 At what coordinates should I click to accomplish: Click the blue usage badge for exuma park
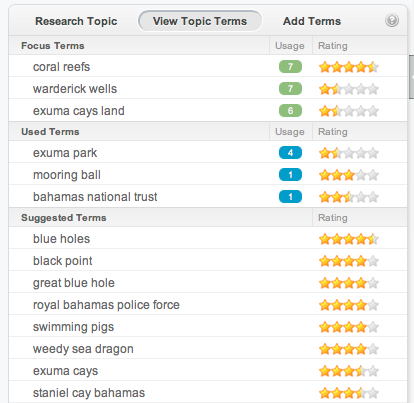[290, 153]
